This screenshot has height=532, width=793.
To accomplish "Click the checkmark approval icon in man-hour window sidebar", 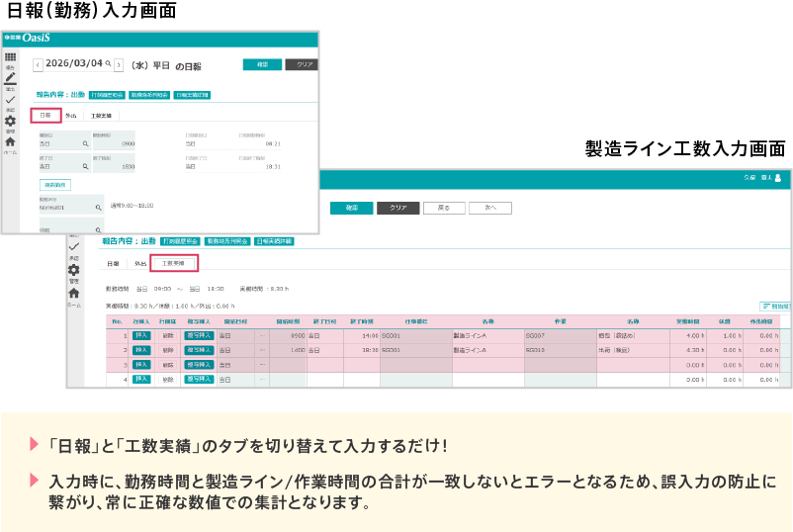I will tap(74, 247).
